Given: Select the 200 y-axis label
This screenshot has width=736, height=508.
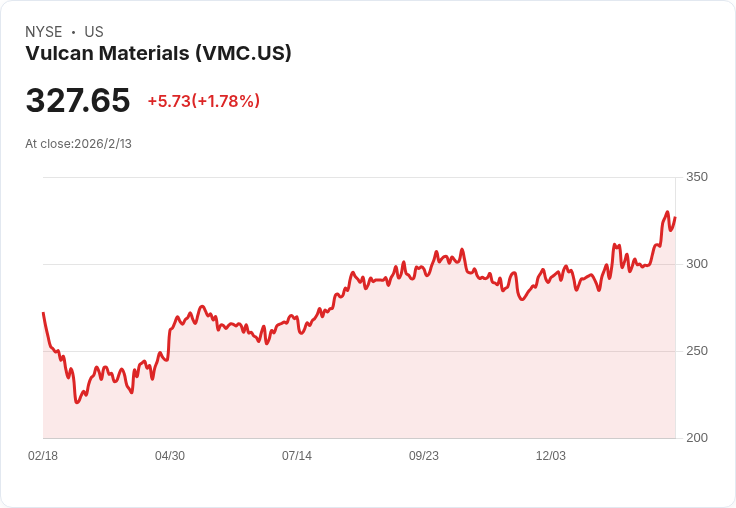Looking at the screenshot, I should 696,438.
